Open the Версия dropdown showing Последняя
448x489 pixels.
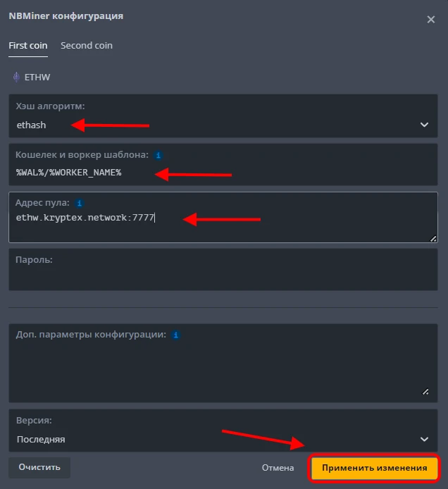[211, 438]
